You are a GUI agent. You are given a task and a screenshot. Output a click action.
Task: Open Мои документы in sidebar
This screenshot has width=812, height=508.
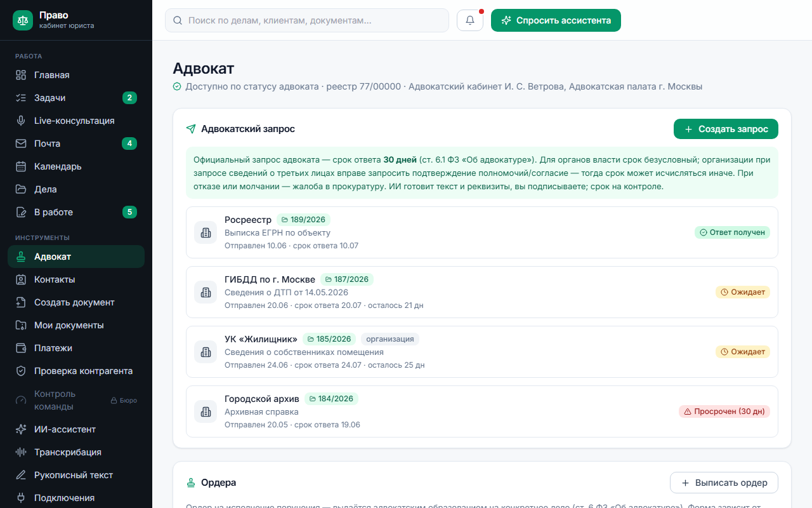[76, 325]
